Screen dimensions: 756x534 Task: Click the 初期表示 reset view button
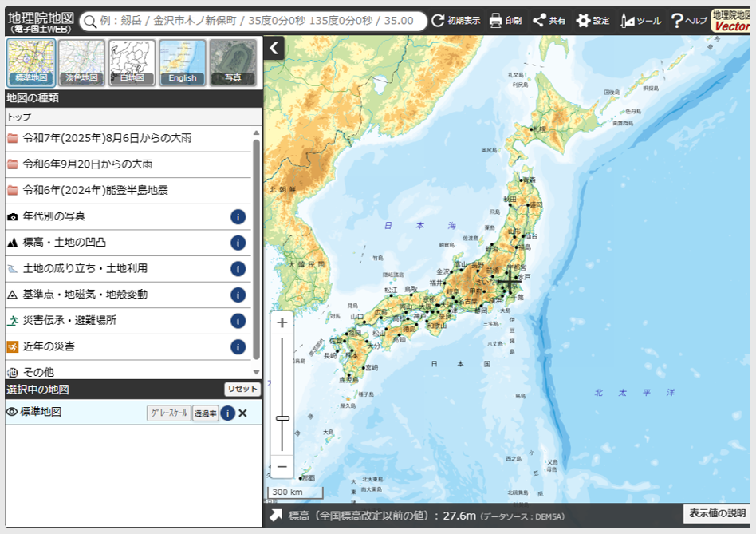[x=455, y=20]
